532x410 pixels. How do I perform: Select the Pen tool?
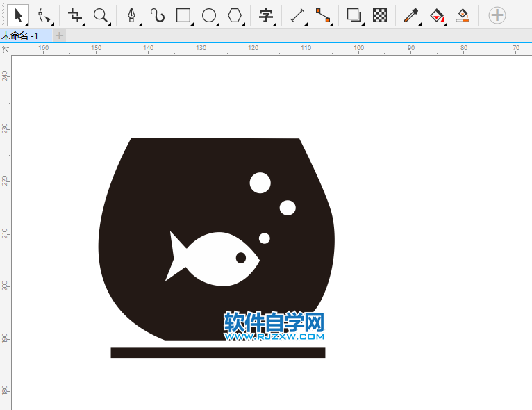point(132,15)
